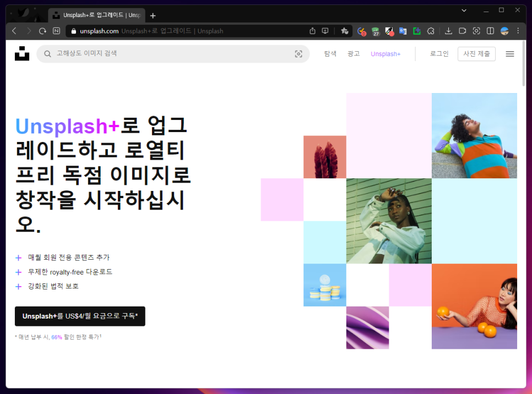This screenshot has width=532, height=394.
Task: Open the black-and-white extension with red dot
Action: point(389,31)
